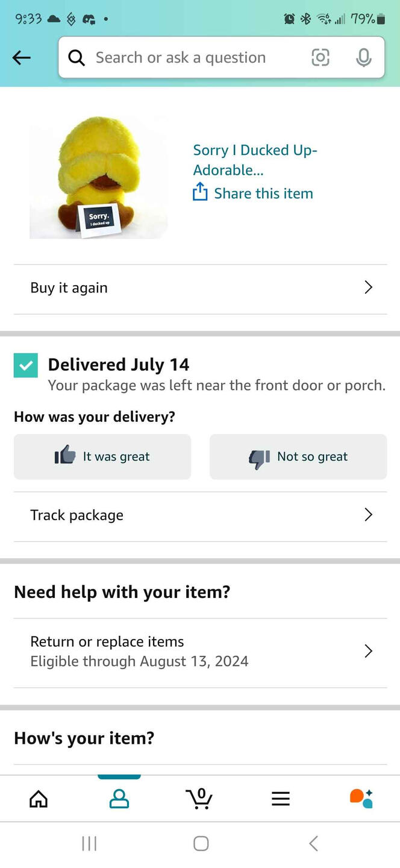Expand the Track package chevron
400x868 pixels.
(x=368, y=515)
